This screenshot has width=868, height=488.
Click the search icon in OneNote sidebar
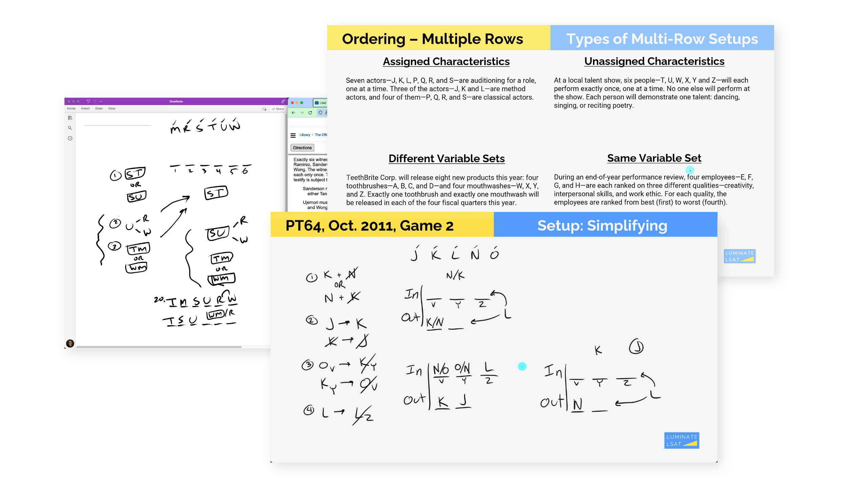70,129
